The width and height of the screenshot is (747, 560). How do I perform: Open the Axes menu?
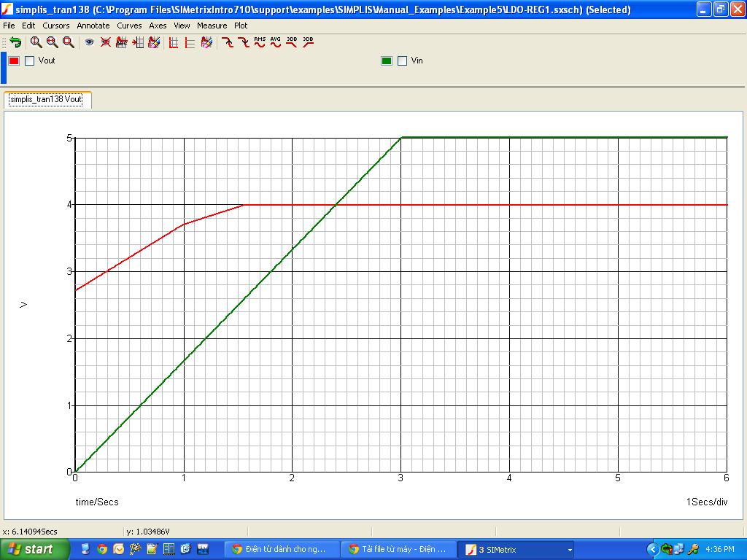click(158, 26)
